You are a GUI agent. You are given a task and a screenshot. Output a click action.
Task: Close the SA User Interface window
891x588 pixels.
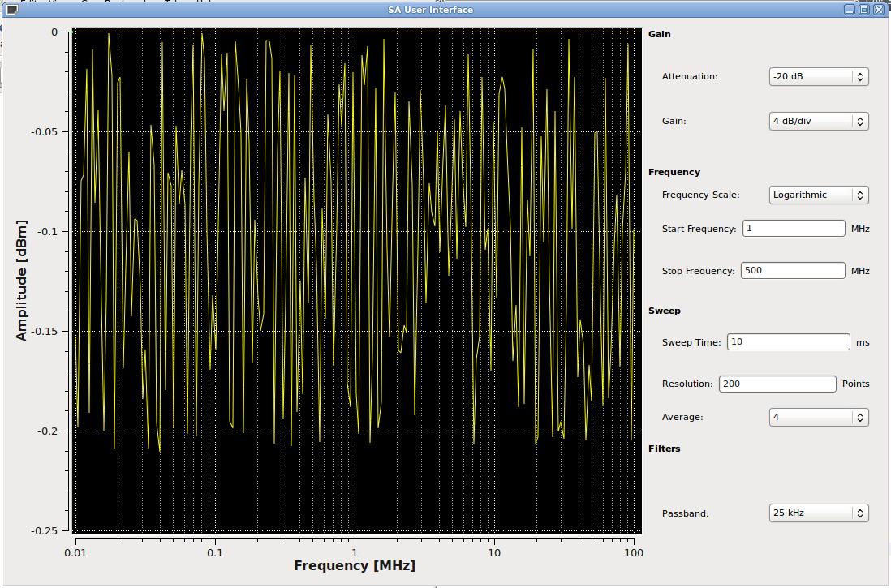[878, 10]
